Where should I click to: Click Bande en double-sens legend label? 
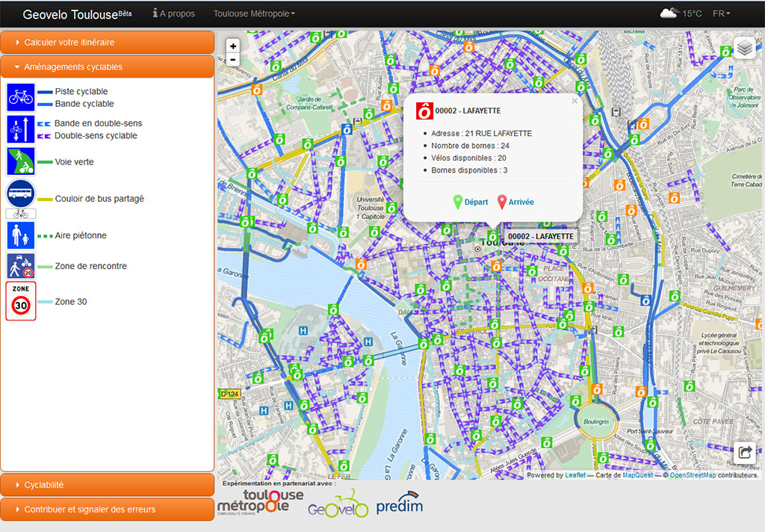tap(98, 123)
